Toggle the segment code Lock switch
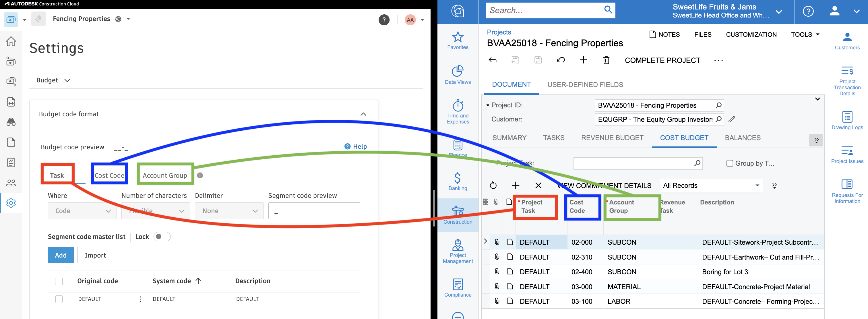 162,237
